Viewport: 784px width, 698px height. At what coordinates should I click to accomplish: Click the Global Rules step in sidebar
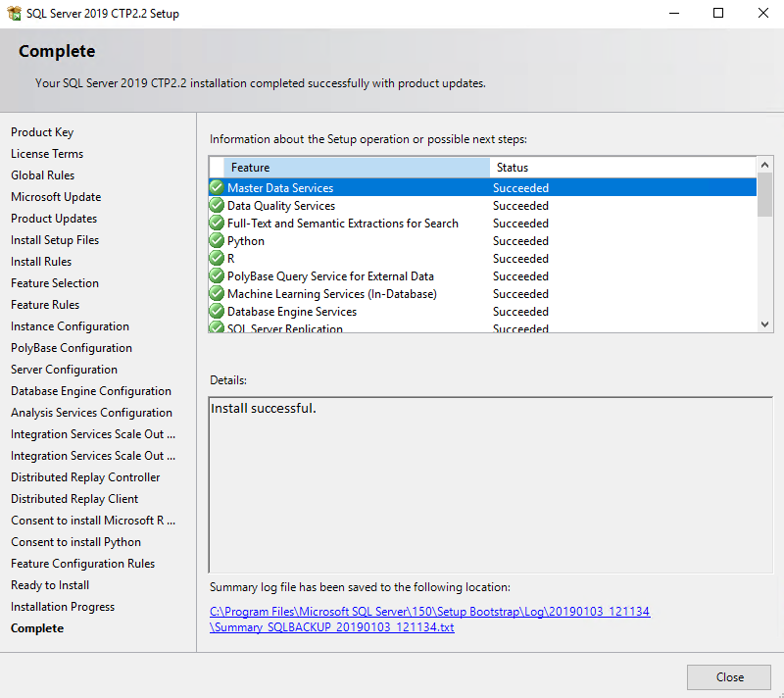point(42,175)
